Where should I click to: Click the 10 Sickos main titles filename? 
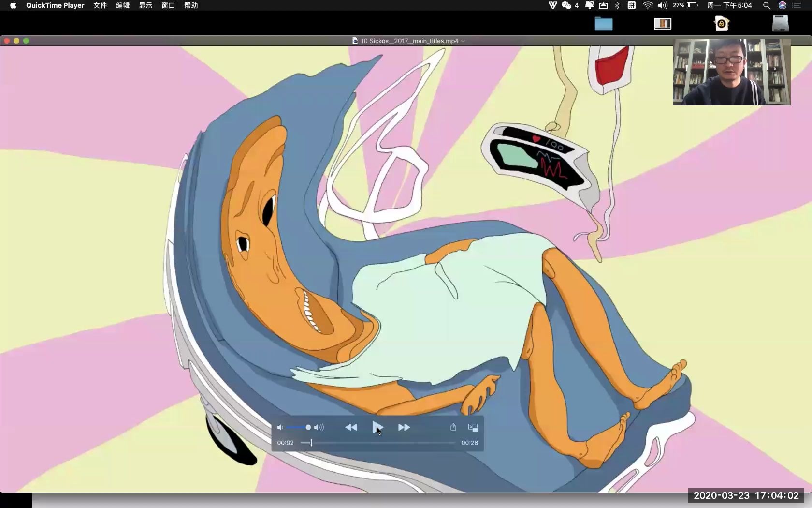(x=410, y=41)
